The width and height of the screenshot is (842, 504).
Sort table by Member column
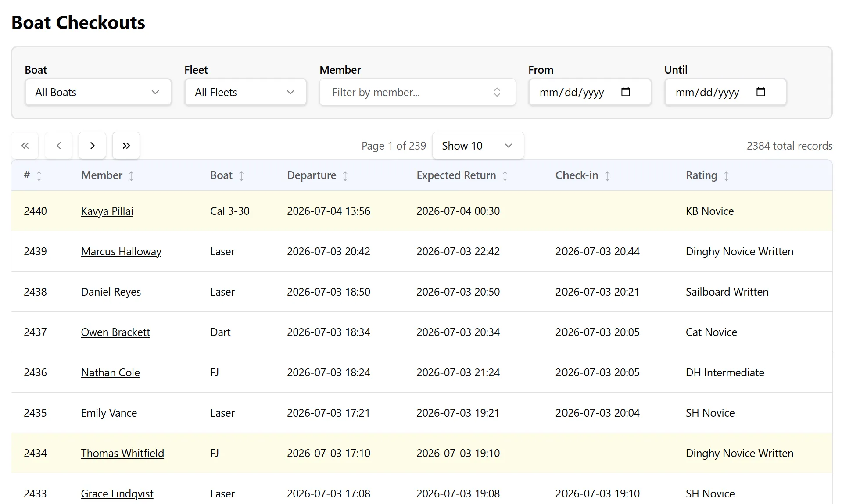click(x=131, y=176)
